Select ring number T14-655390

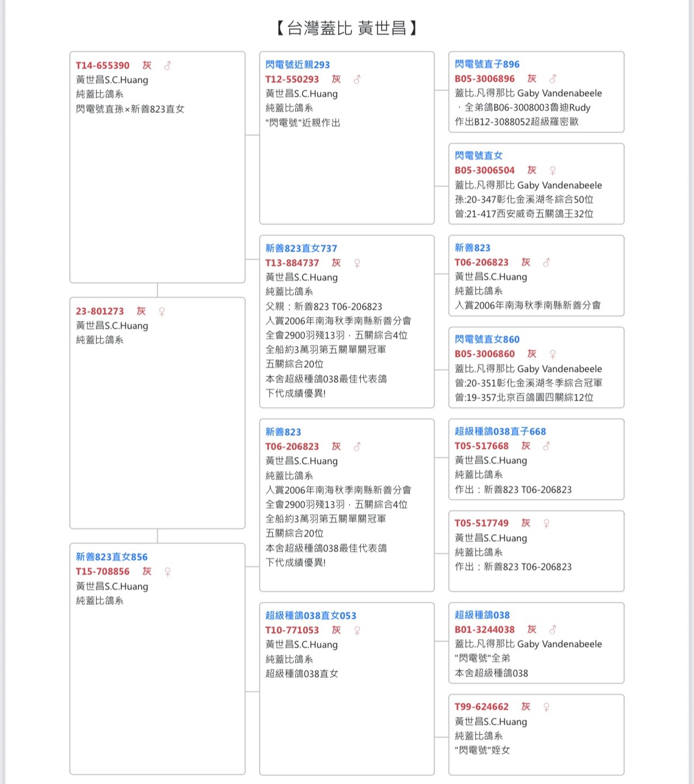coord(103,66)
